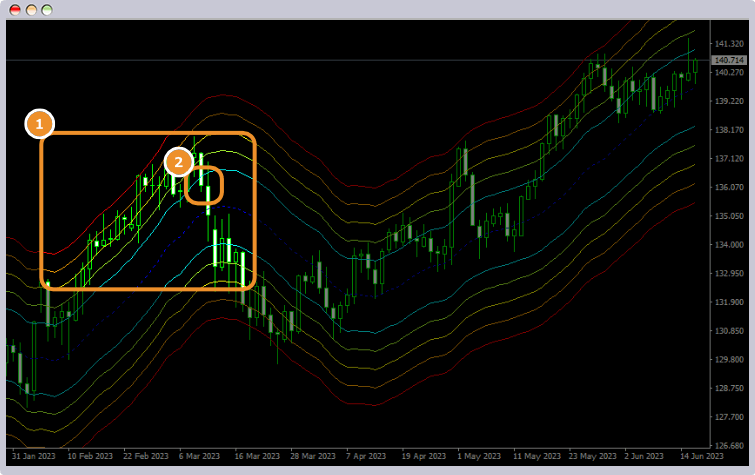Click the 31 Jan 2023 date label
755x475 pixels.
point(34,456)
